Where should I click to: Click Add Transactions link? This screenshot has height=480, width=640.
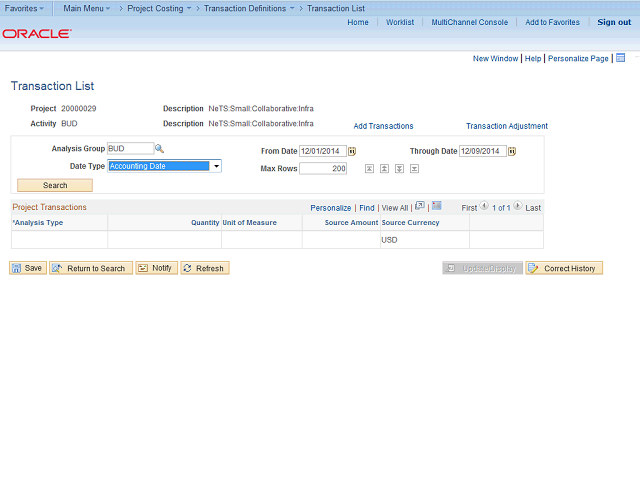(x=383, y=126)
